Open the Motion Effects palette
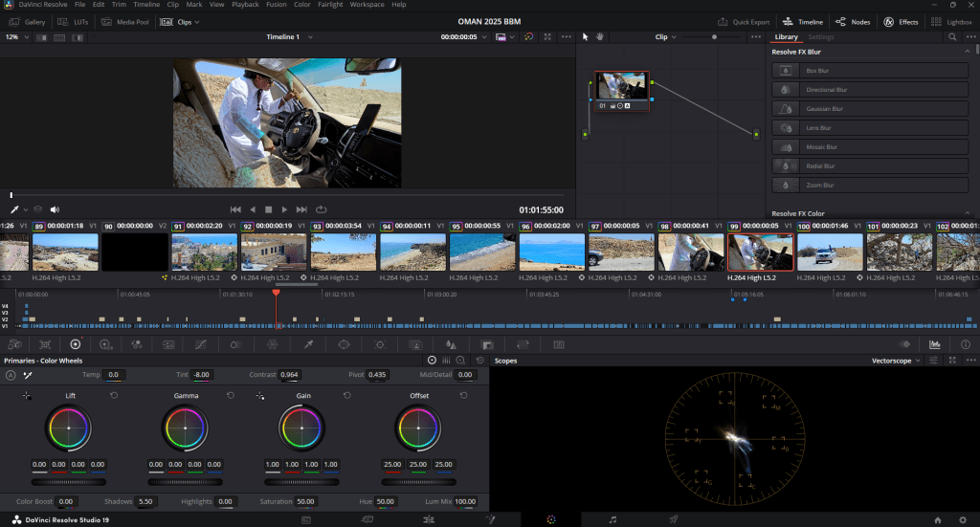The height and width of the screenshot is (527, 980). tap(168, 344)
